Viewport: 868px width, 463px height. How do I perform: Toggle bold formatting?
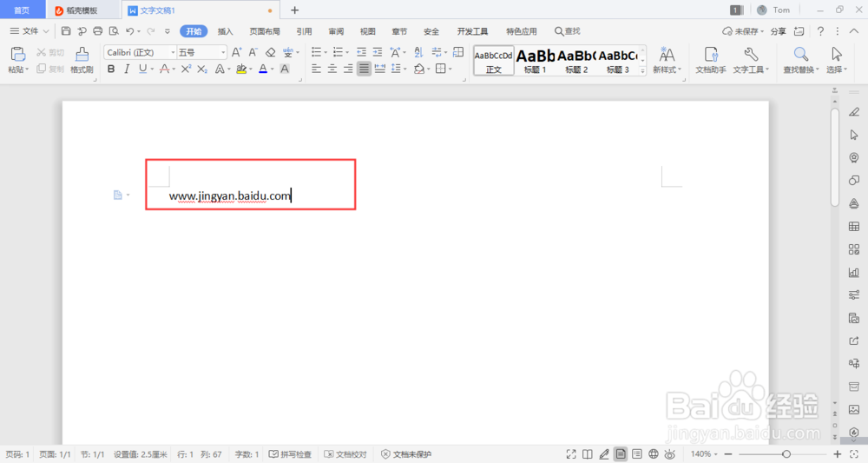point(111,69)
